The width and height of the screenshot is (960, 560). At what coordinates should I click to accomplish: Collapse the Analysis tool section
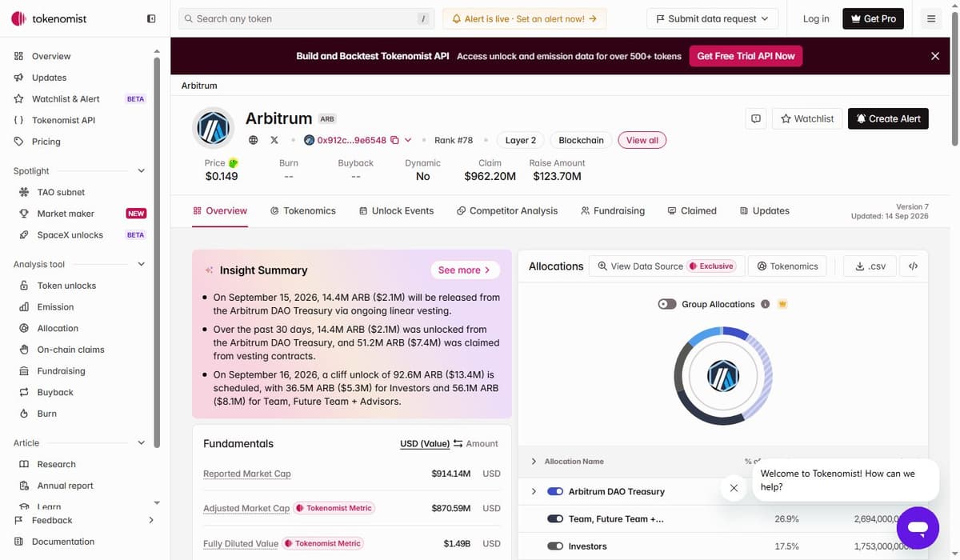click(142, 264)
